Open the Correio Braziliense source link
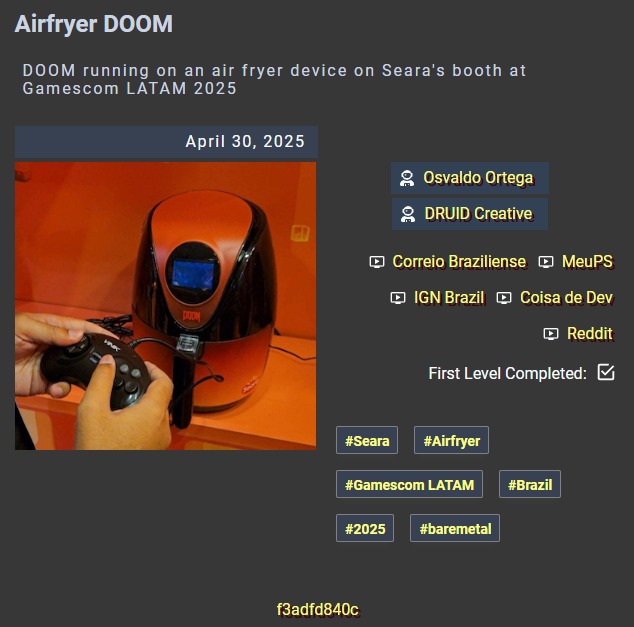Image resolution: width=634 pixels, height=627 pixels. (459, 262)
